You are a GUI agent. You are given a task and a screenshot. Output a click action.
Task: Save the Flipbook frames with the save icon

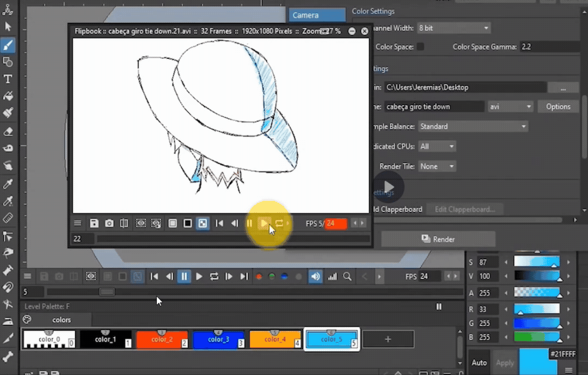pos(94,223)
